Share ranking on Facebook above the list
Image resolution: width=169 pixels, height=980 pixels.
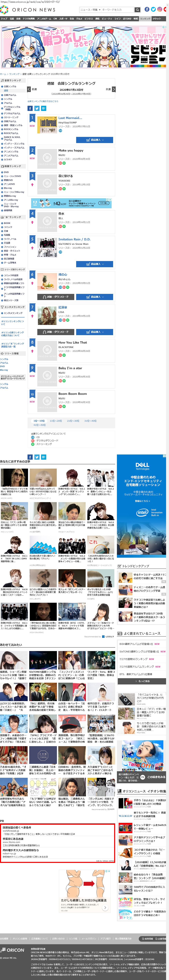pyautogui.click(x=30, y=109)
